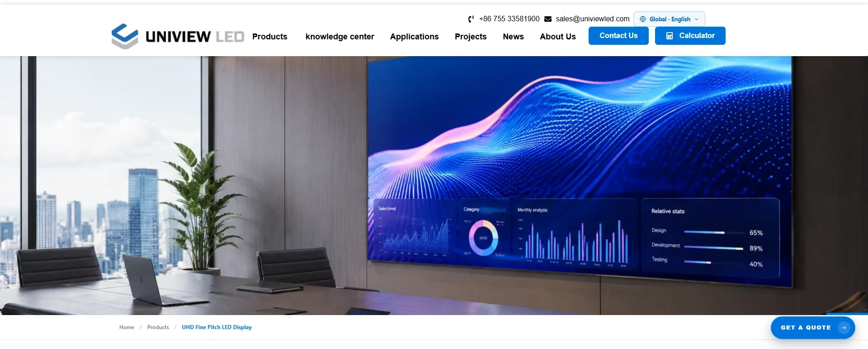Screen dimensions: 868x349
Task: Click the globe icon in language selector
Action: tap(643, 19)
